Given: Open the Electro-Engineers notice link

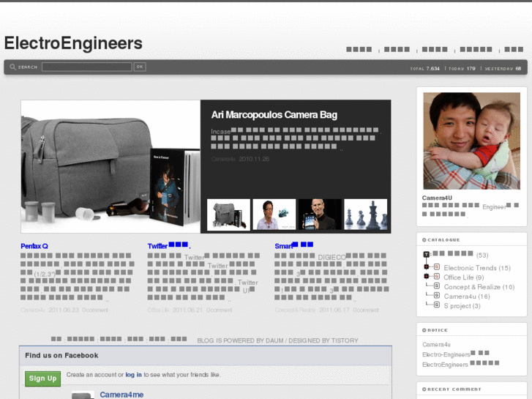Looking at the screenshot, I should [456, 354].
